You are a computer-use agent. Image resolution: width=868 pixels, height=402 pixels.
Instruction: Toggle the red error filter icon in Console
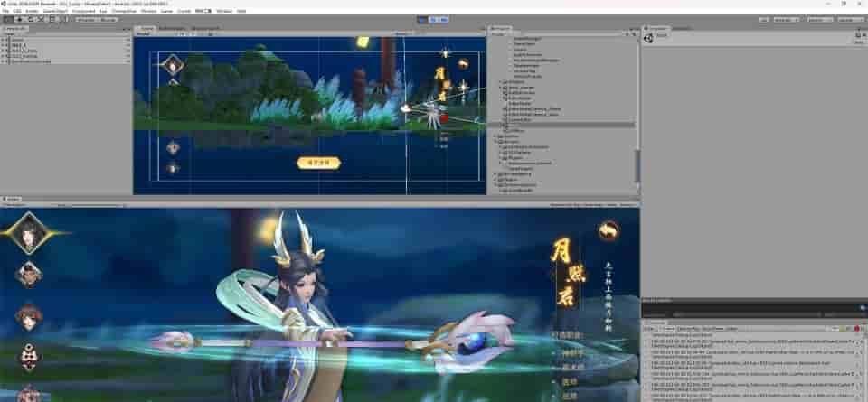tap(856, 328)
